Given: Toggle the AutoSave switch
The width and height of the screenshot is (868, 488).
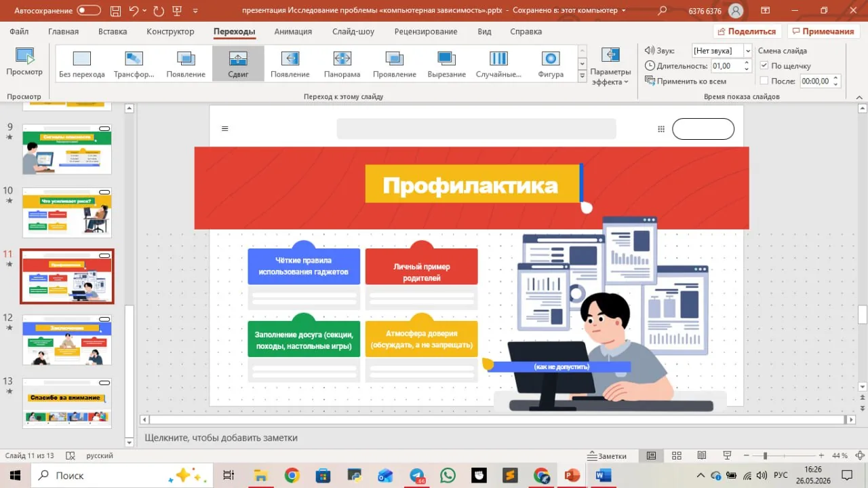Looking at the screenshot, I should [89, 11].
